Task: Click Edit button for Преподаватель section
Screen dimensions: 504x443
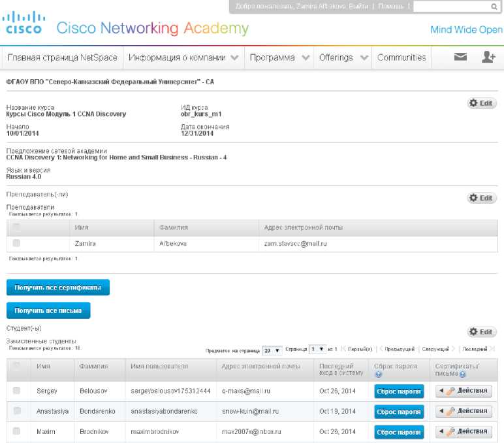Action: pyautogui.click(x=482, y=197)
